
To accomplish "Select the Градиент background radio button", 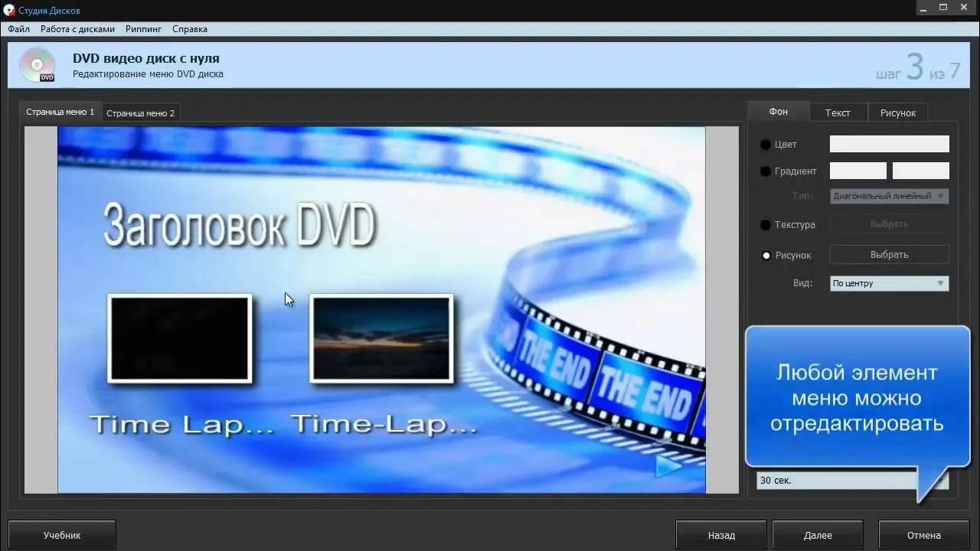I will (766, 171).
